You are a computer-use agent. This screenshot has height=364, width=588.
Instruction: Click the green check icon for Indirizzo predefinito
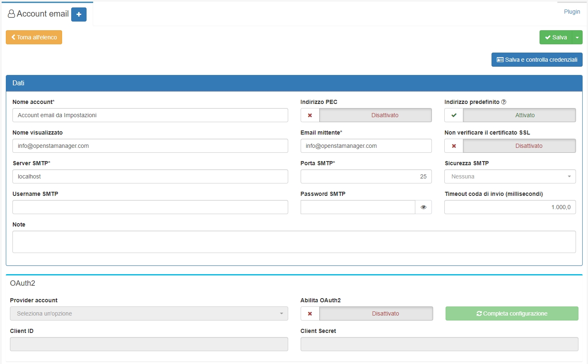click(x=454, y=115)
